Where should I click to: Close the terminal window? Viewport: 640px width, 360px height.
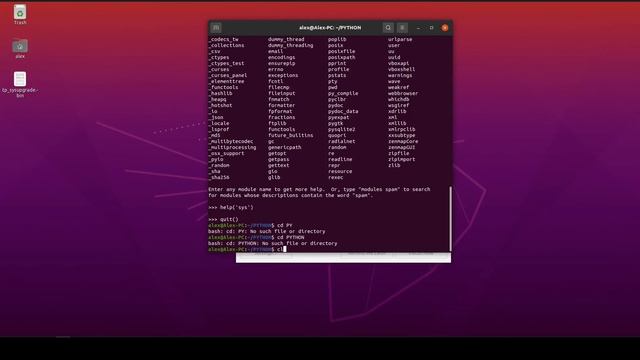point(445,28)
